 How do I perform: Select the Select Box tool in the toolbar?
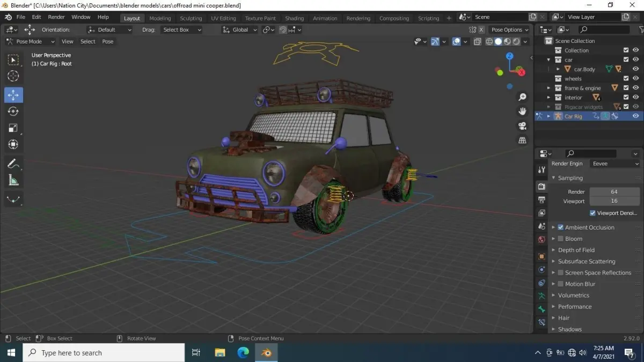tap(13, 60)
